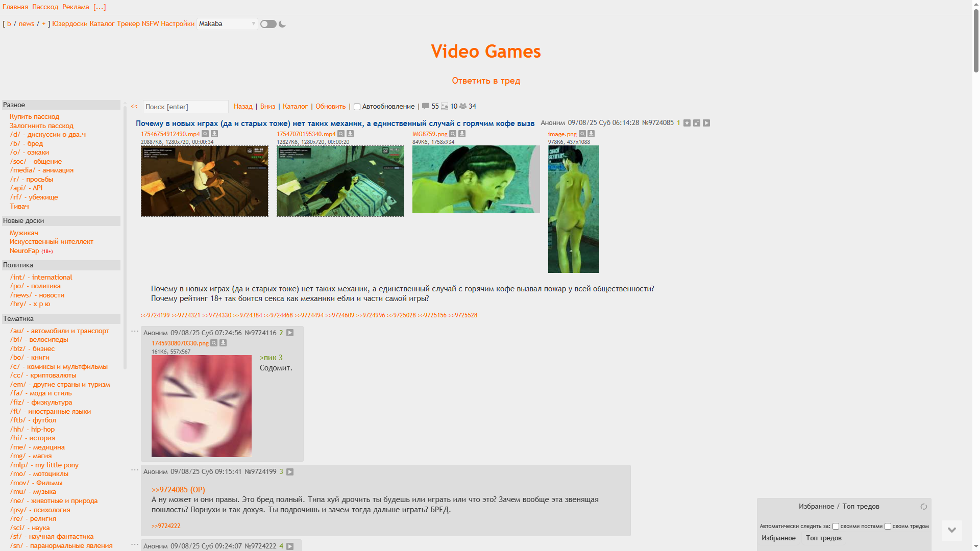The width and height of the screenshot is (980, 551).
Task: Click the scroll-down chevron button at bottom right
Action: 951,530
